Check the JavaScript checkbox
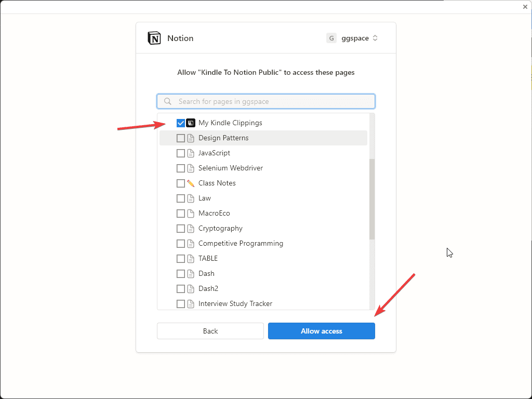532x399 pixels. tap(180, 153)
